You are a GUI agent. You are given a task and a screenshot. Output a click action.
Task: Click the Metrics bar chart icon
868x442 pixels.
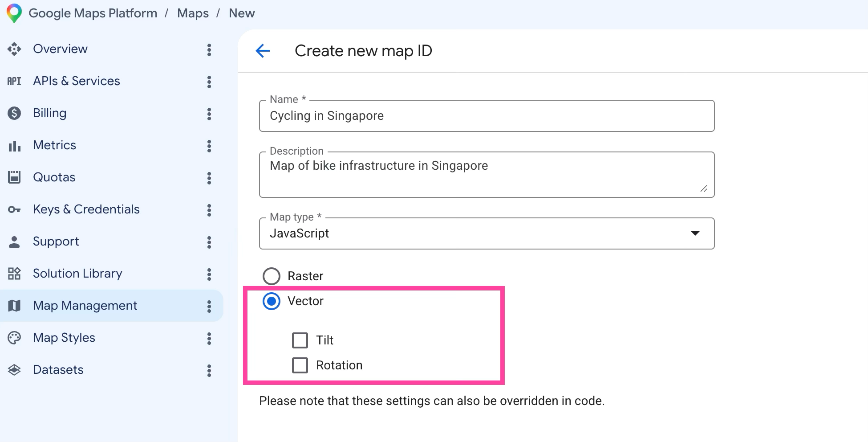14,145
